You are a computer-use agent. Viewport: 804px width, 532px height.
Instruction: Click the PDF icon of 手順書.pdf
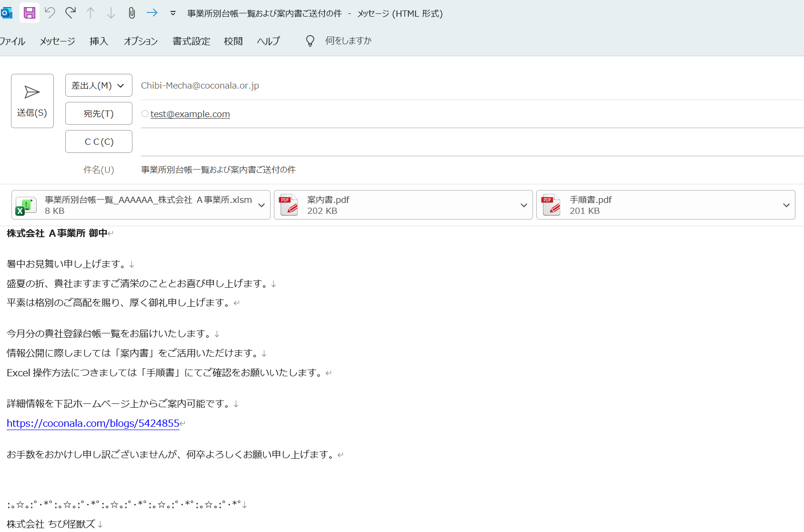click(x=552, y=205)
